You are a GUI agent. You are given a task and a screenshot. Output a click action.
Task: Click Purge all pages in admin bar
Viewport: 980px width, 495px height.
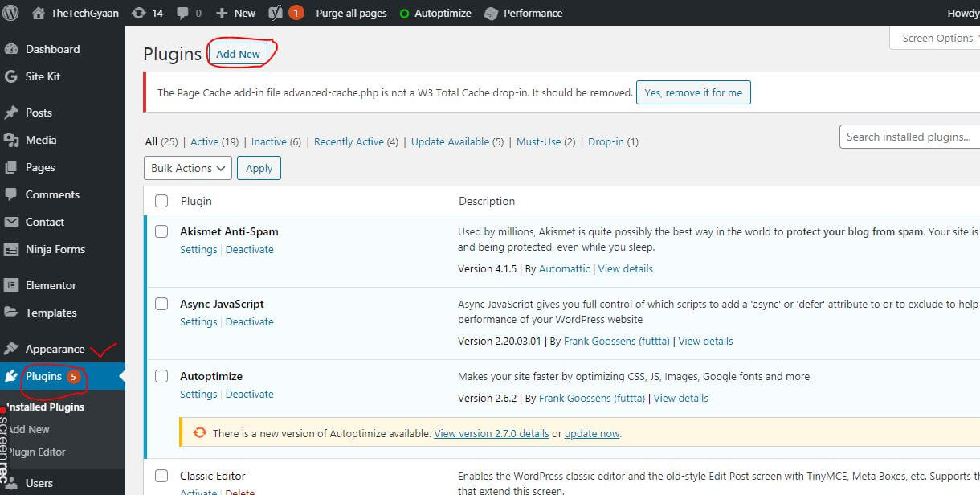351,13
